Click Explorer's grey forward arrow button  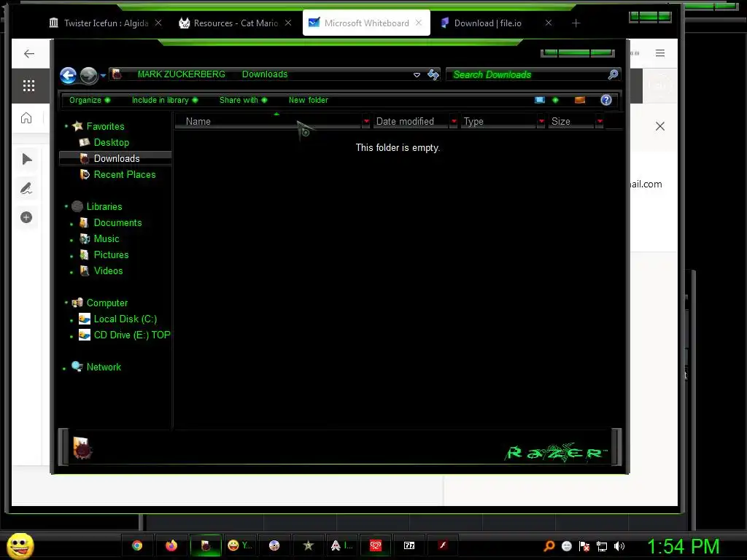tap(88, 75)
